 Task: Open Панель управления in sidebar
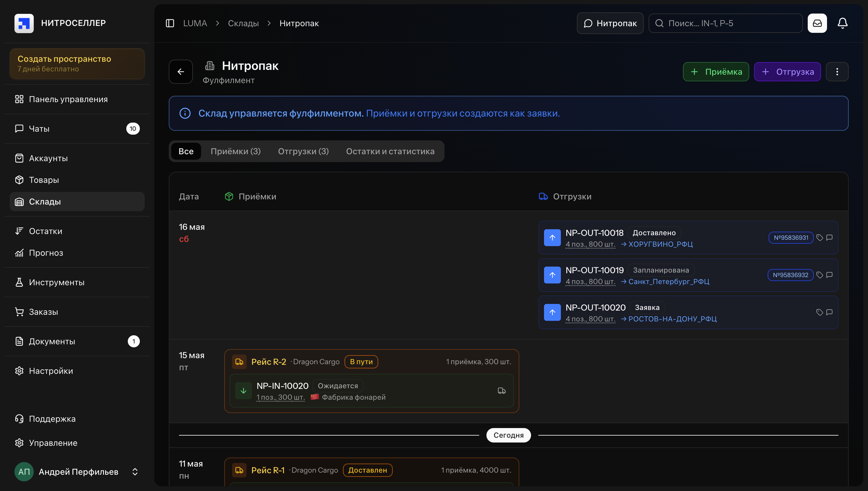tap(77, 99)
